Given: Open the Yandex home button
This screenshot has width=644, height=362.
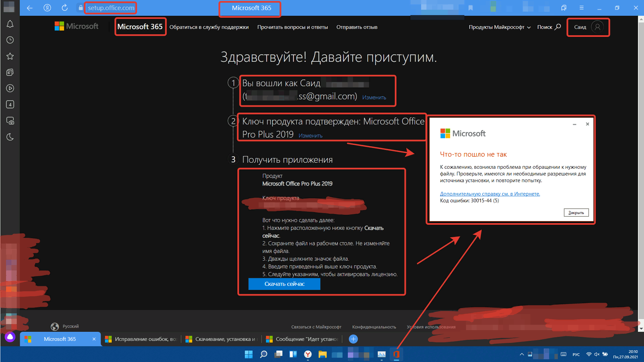Looking at the screenshot, I should pyautogui.click(x=47, y=8).
